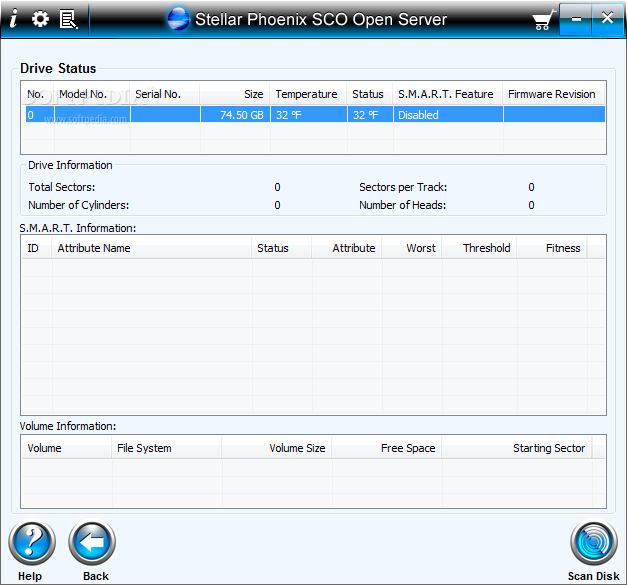
Task: Sort by Model No. column header
Action: (92, 94)
